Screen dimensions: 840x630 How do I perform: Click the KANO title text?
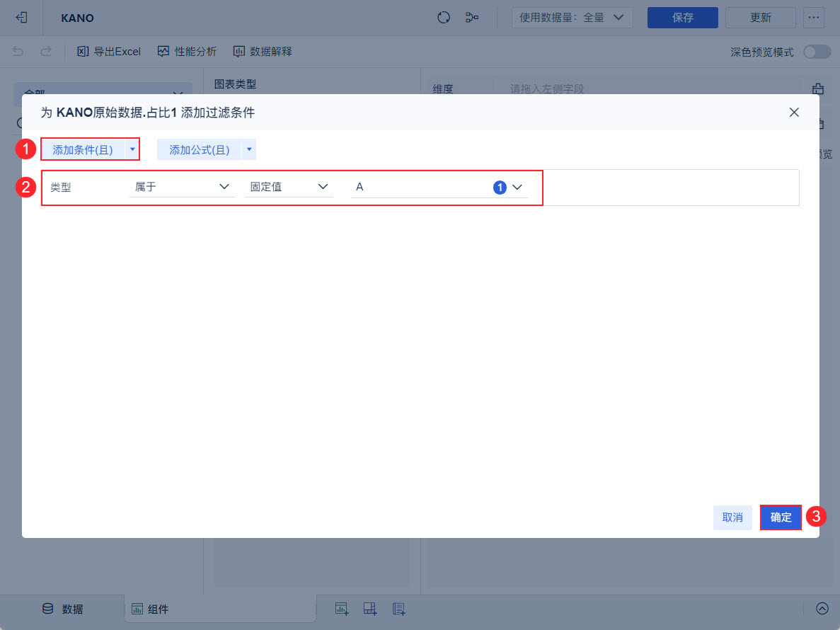[77, 18]
